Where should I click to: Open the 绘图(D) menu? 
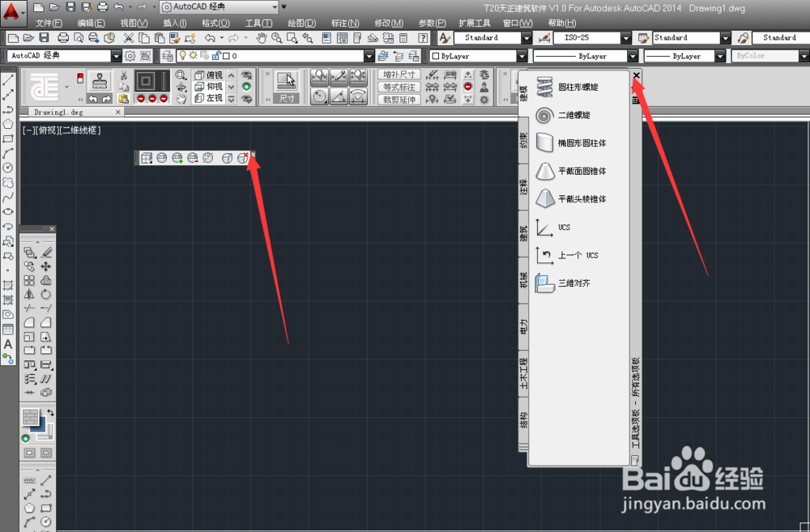pyautogui.click(x=301, y=23)
